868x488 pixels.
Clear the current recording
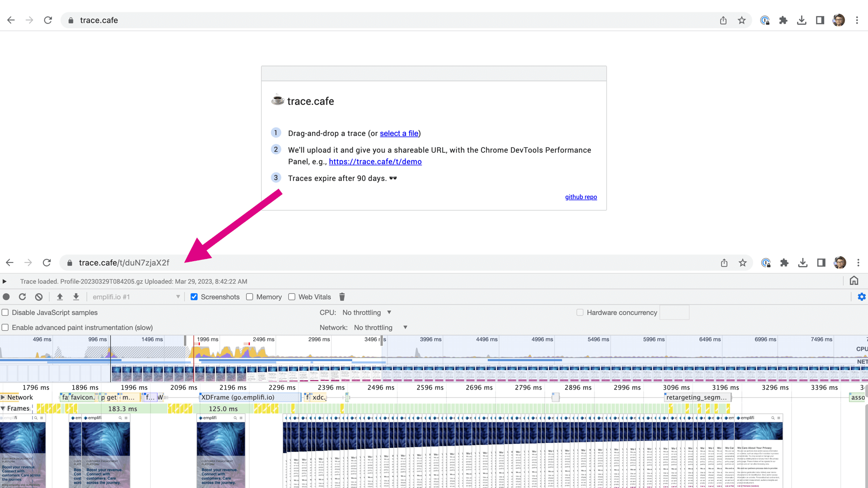[x=39, y=297]
